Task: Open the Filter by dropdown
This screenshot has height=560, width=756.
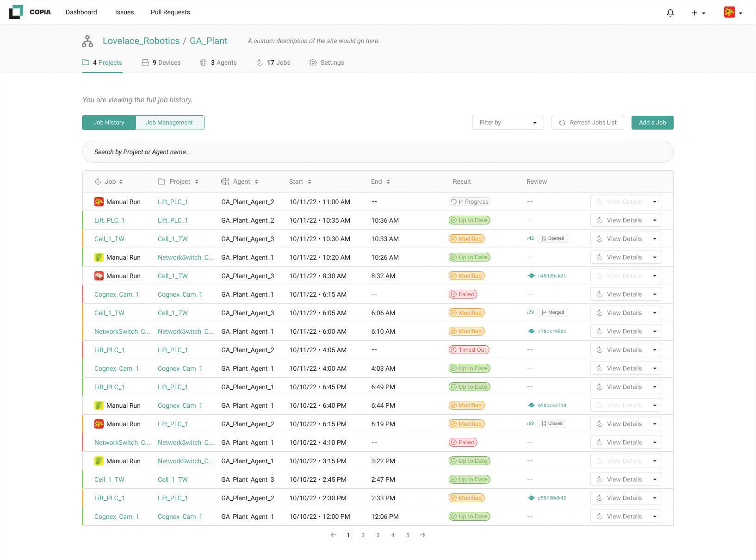Action: click(x=508, y=123)
